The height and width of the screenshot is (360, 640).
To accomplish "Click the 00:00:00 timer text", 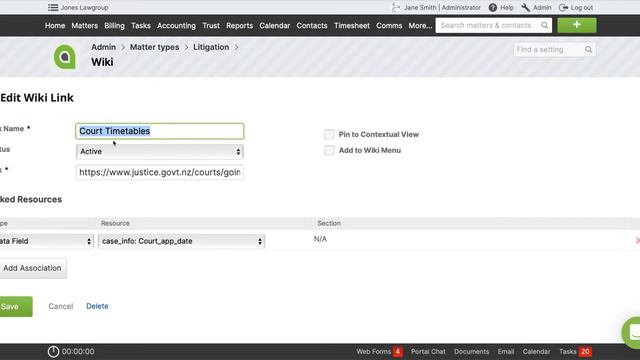I will [x=78, y=351].
